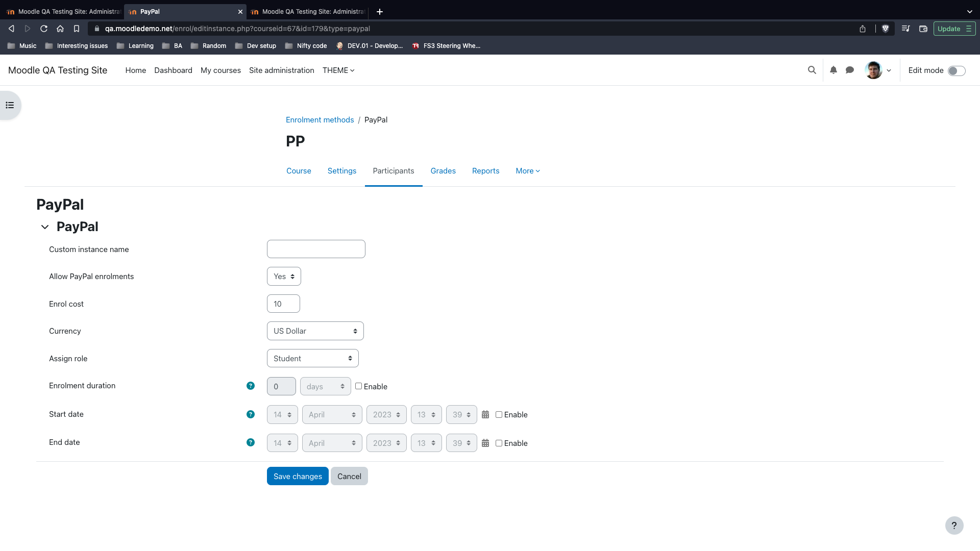Image resolution: width=980 pixels, height=551 pixels.
Task: Click the browser Update button
Action: click(954, 29)
